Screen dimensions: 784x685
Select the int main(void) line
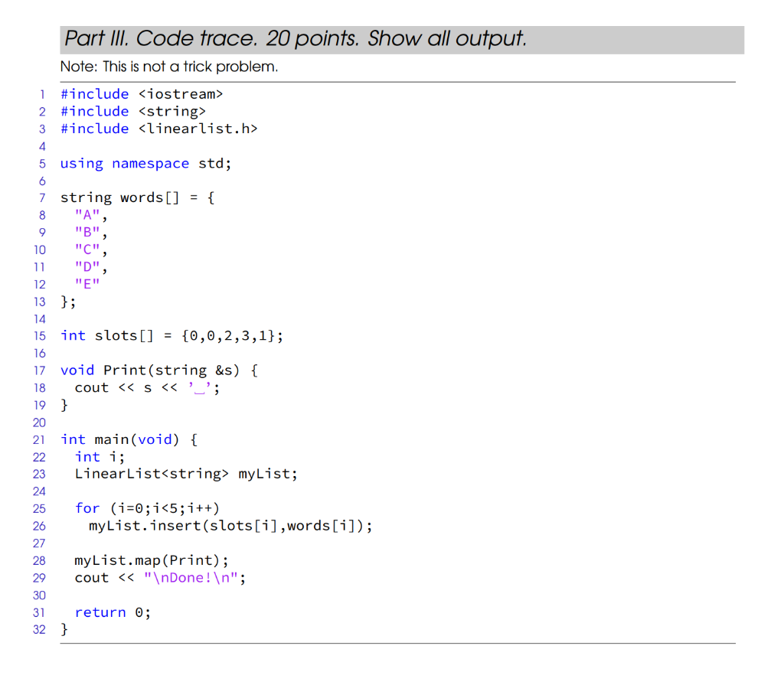pyautogui.click(x=130, y=439)
